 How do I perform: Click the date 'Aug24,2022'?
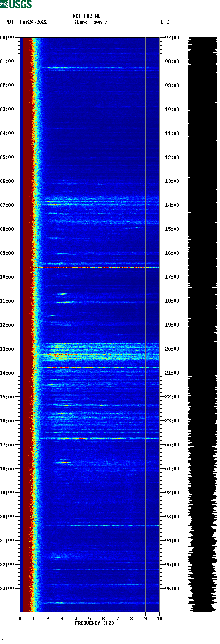point(33,22)
